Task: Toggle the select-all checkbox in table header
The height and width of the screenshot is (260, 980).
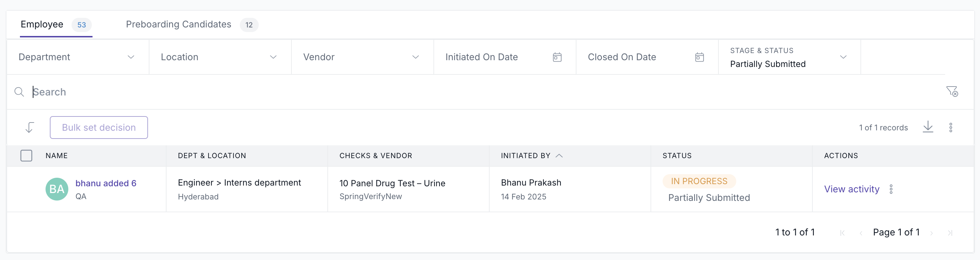Action: tap(26, 156)
